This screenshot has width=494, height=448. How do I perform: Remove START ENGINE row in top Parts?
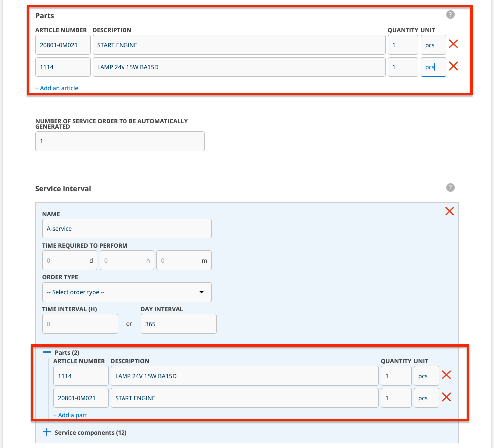(x=453, y=44)
